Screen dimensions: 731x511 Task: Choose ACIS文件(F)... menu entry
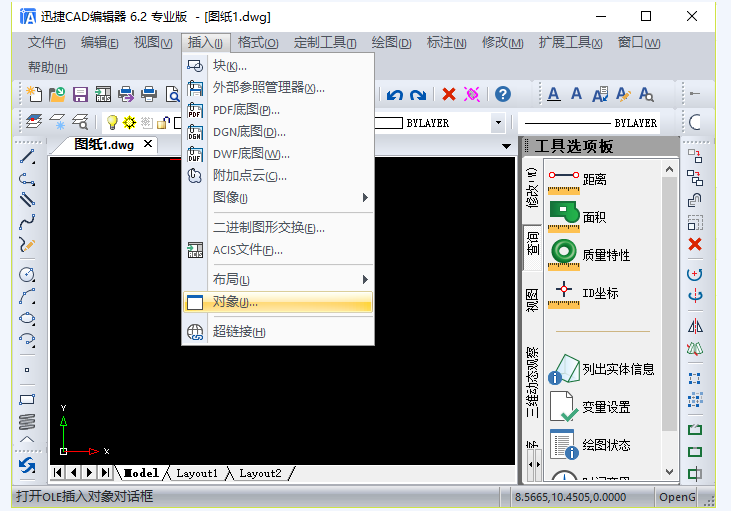click(279, 250)
